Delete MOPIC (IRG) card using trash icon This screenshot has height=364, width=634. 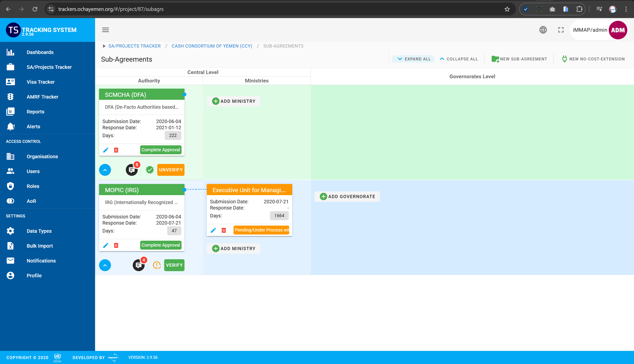[x=116, y=245]
